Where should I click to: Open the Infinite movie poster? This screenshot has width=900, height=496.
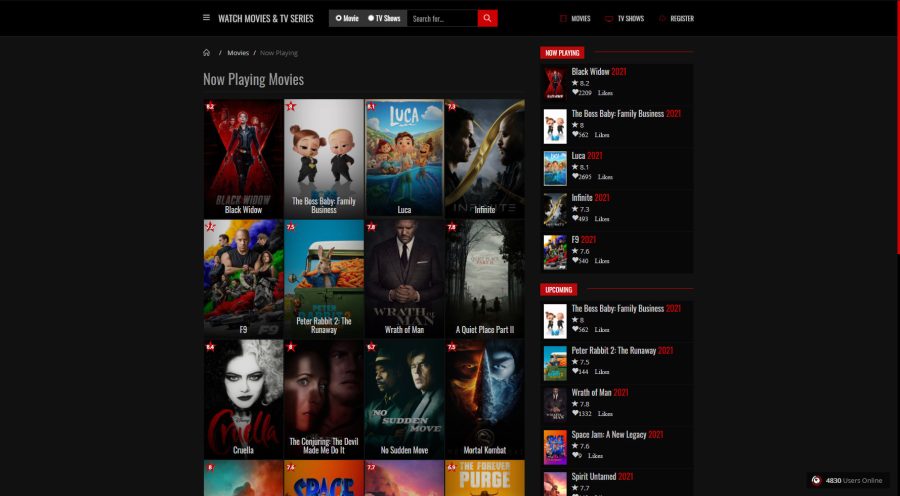coord(484,158)
